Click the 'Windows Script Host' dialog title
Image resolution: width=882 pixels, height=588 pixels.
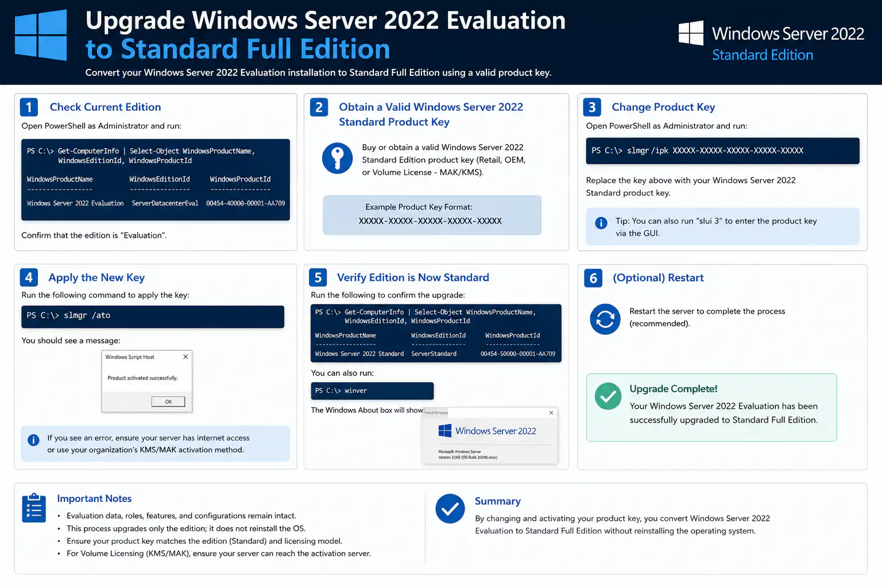tap(130, 357)
